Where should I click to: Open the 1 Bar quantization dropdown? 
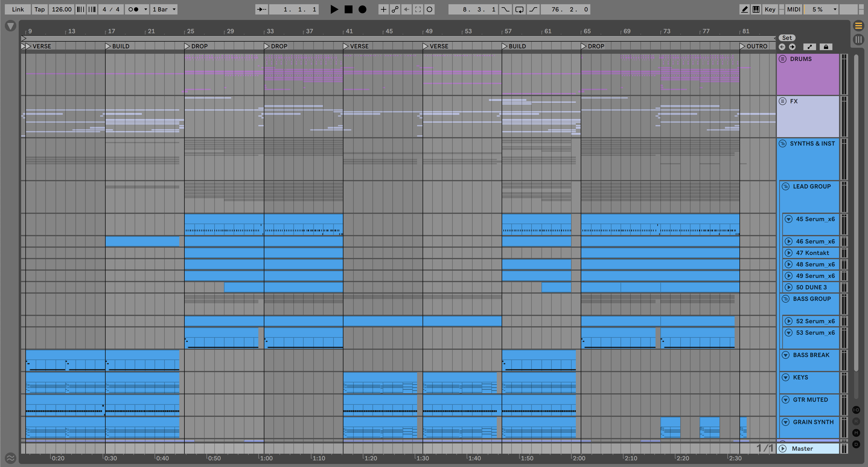[164, 9]
